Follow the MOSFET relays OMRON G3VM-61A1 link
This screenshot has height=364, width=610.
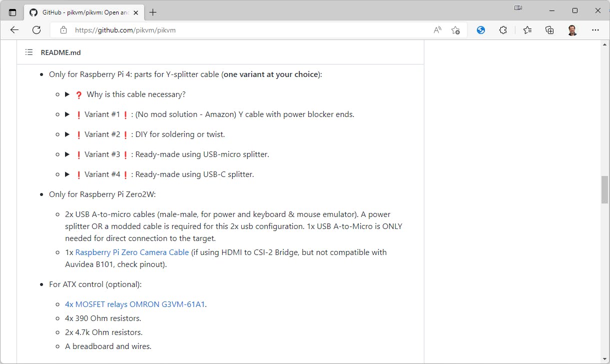click(x=135, y=304)
